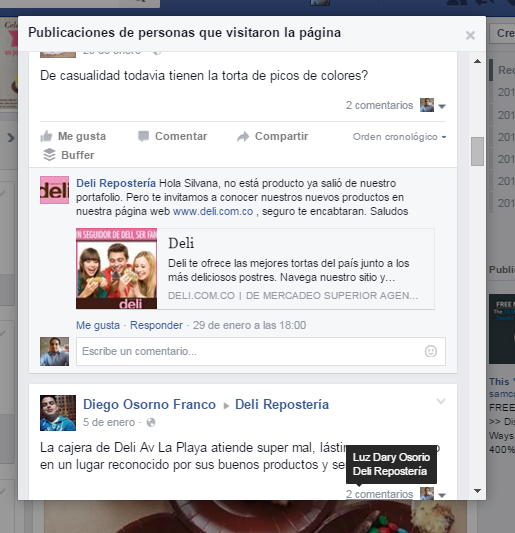The width and height of the screenshot is (515, 533).
Task: Click your profile avatar beside the comment box
Action: (54, 351)
